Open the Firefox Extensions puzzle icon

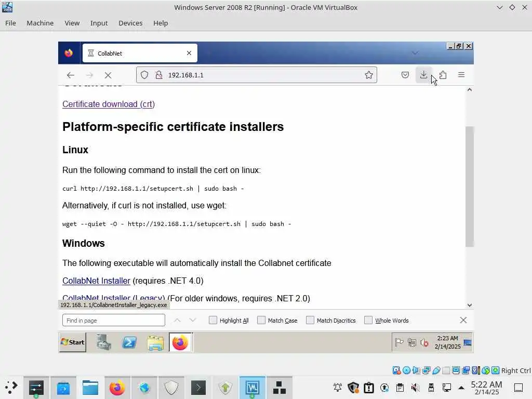443,75
